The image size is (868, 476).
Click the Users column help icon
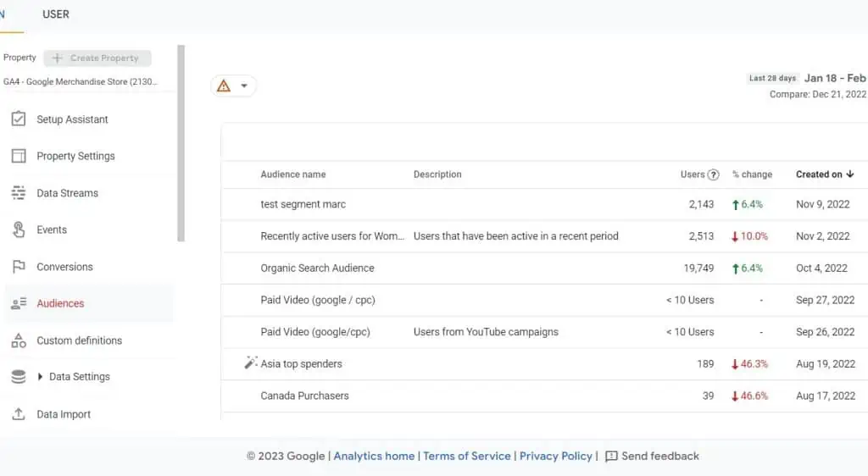(x=714, y=174)
